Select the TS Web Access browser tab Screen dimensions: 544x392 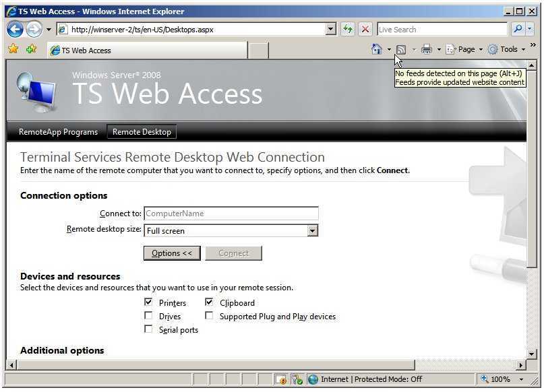(148, 51)
